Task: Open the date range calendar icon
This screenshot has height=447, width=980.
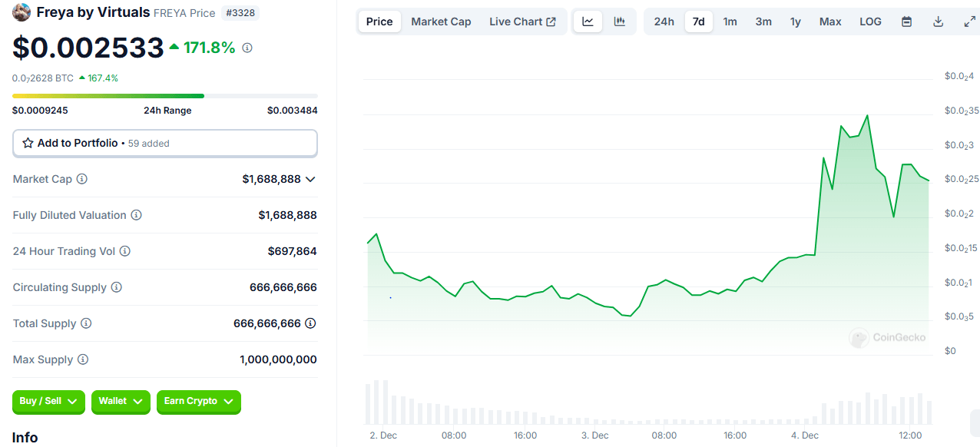Action: click(906, 21)
